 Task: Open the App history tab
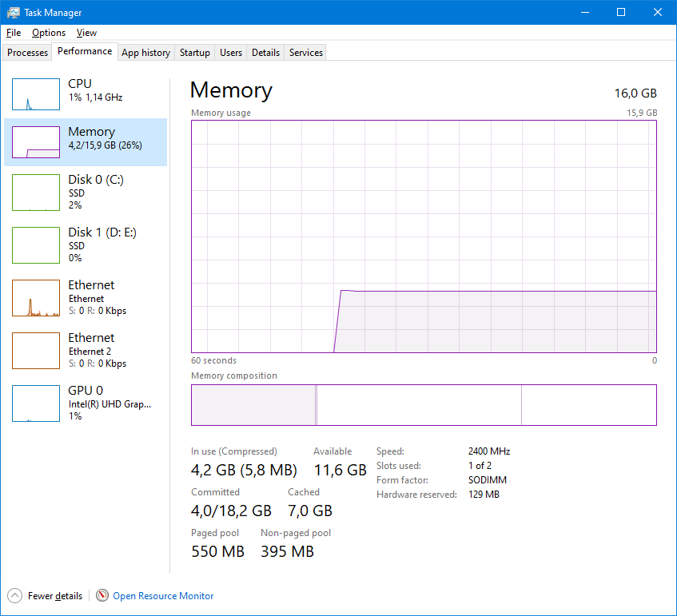click(x=145, y=52)
